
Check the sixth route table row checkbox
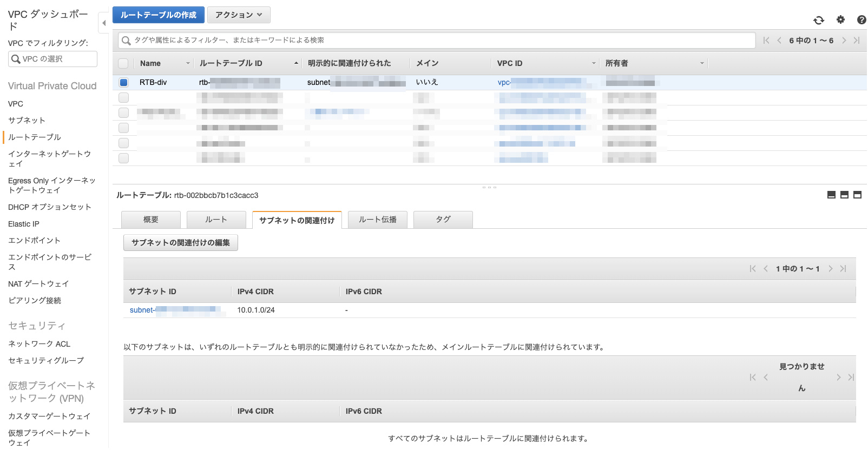coord(123,158)
